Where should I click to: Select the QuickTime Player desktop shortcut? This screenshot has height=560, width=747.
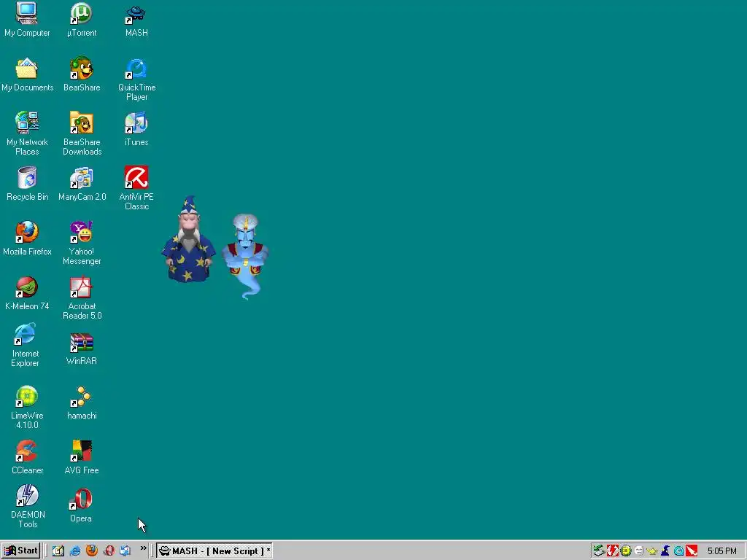[136, 79]
